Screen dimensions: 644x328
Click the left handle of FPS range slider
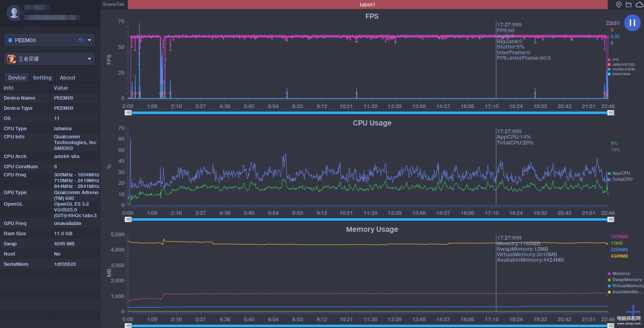128,113
